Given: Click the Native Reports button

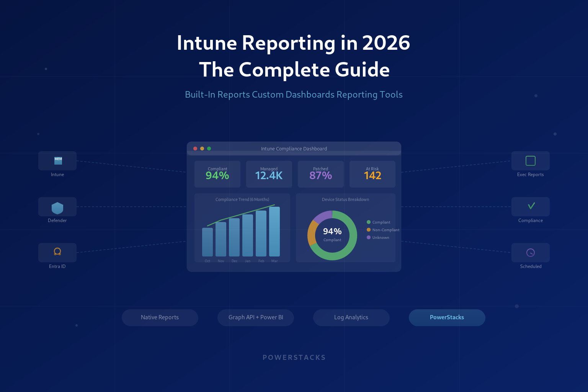Looking at the screenshot, I should pos(160,317).
